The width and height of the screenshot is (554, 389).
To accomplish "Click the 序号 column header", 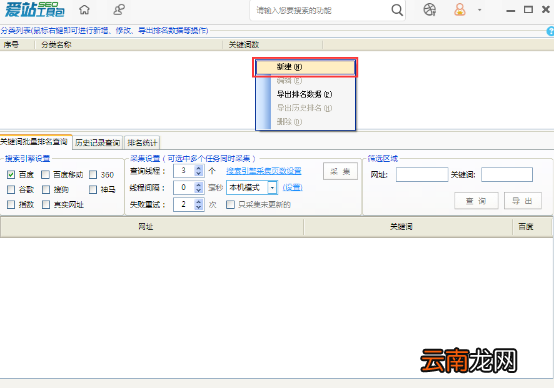I will [x=17, y=45].
